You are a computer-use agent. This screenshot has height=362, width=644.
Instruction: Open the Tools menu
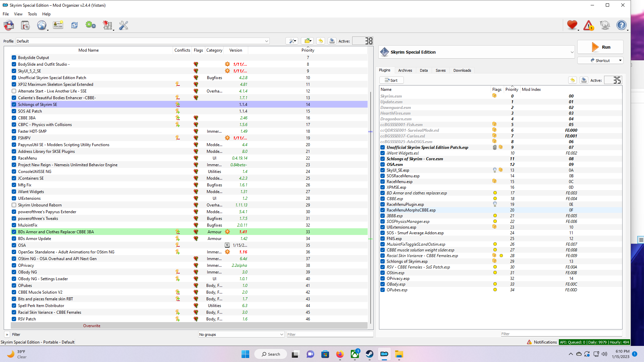point(32,14)
